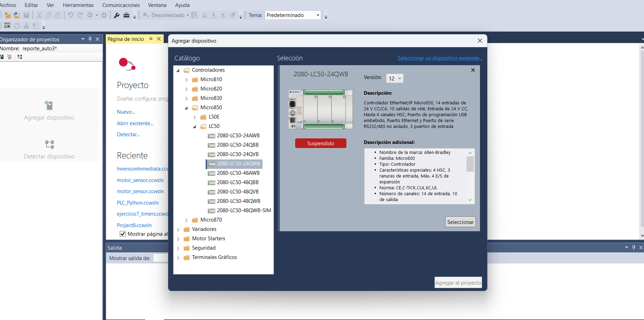The image size is (644, 320).
Task: Open the Versión dropdown showing 12
Action: [395, 78]
